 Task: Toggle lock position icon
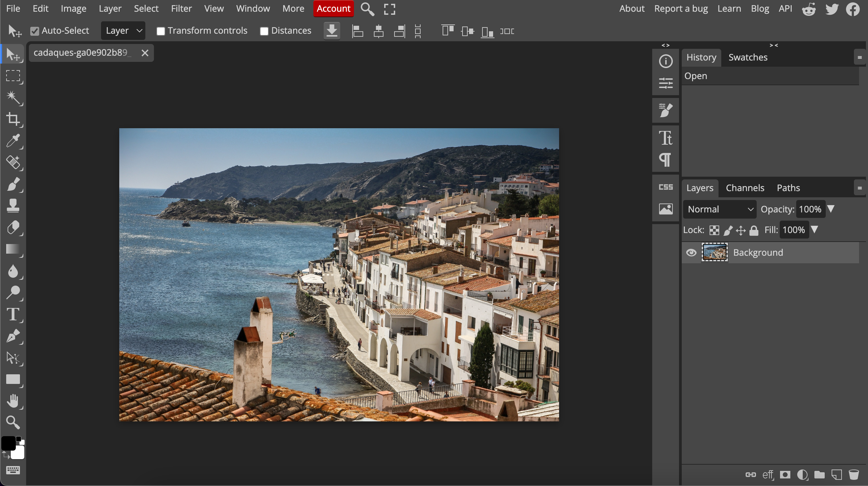[x=741, y=230]
